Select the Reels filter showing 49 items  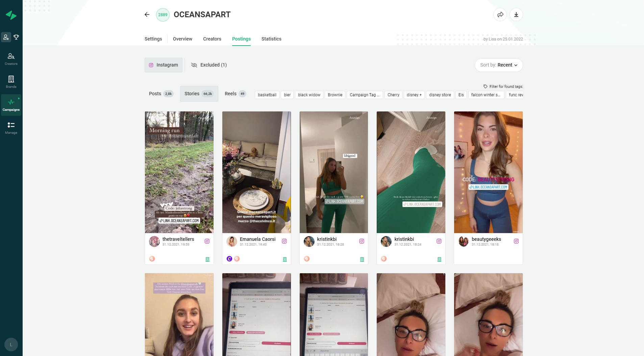pyautogui.click(x=234, y=94)
